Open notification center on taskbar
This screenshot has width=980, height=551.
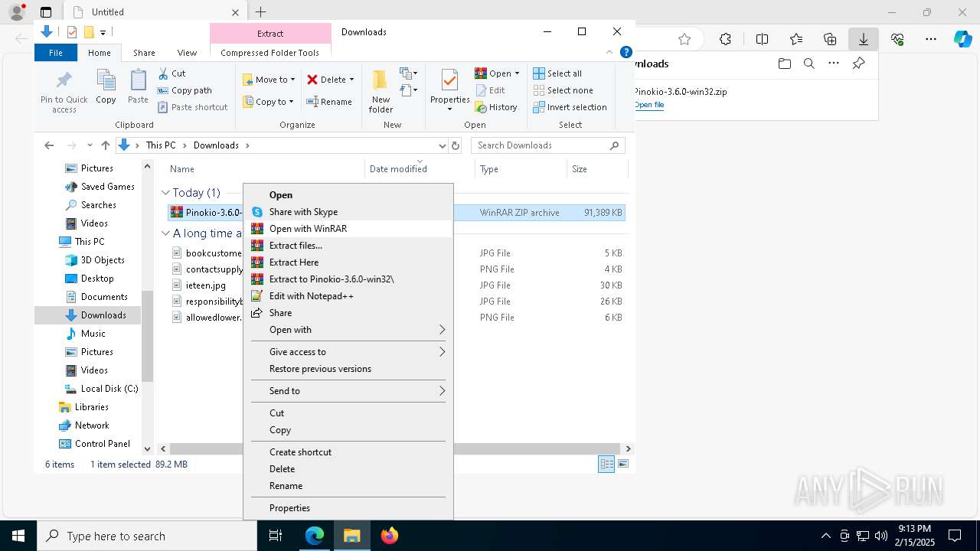[x=955, y=536]
